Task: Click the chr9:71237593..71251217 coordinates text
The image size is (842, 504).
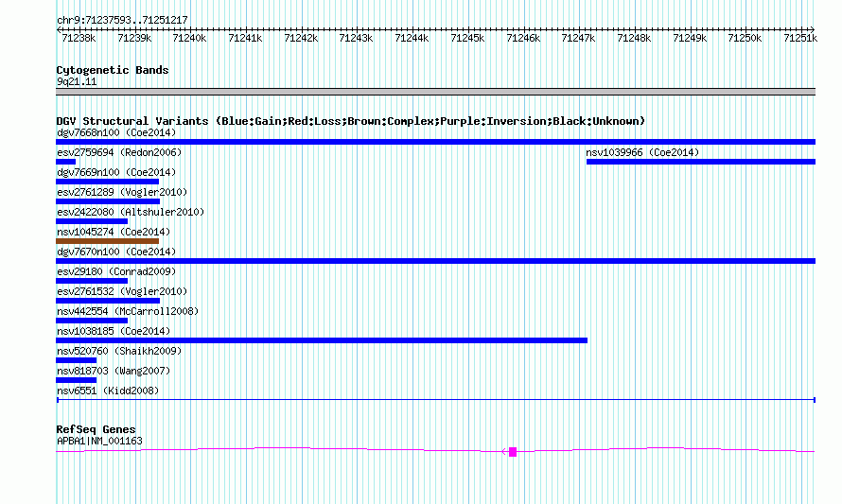Action: 122,21
